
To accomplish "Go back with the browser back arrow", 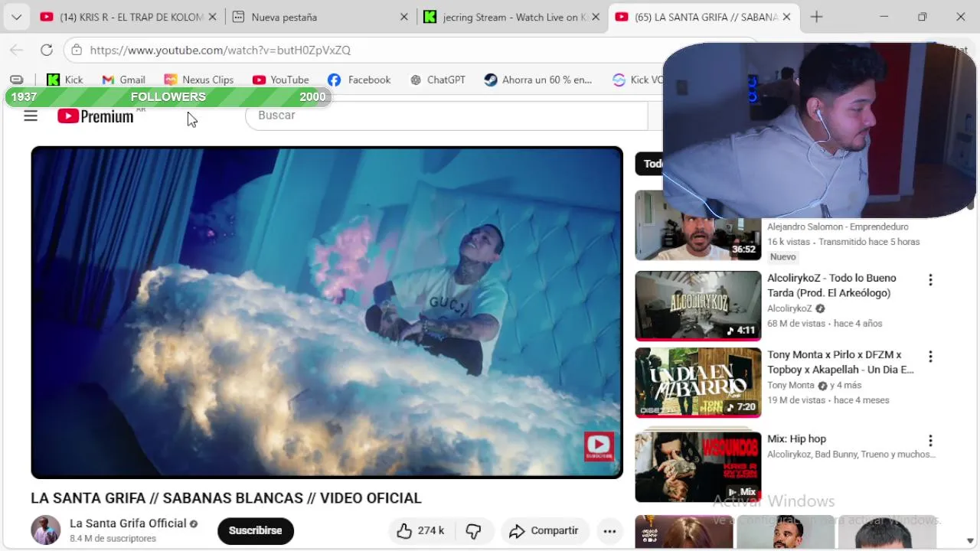I will pos(17,50).
